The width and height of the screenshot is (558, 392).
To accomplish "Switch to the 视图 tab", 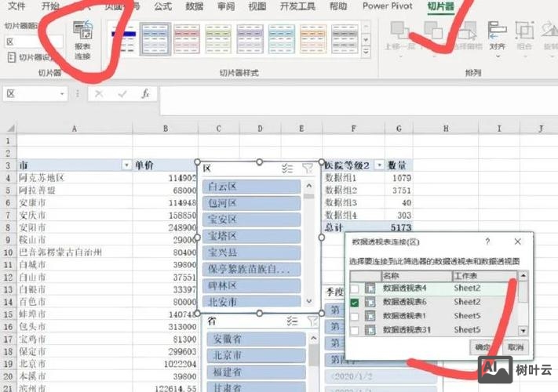I will 257,6.
